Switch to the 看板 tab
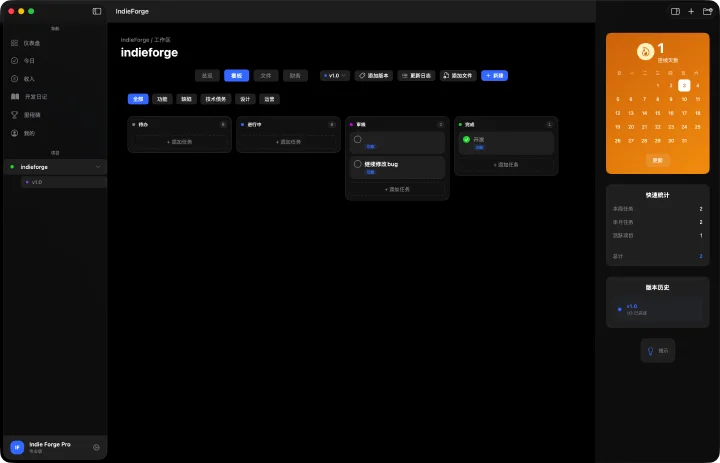Viewport: 720px width, 463px height. click(236, 76)
